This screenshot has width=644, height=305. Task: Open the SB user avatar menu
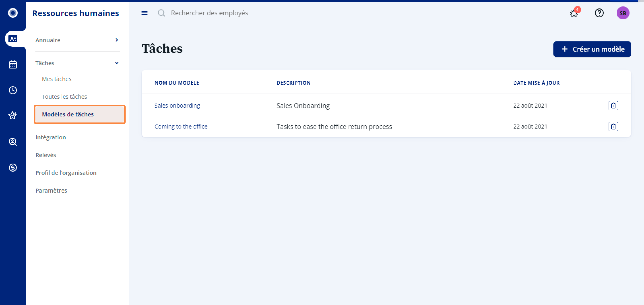click(623, 13)
